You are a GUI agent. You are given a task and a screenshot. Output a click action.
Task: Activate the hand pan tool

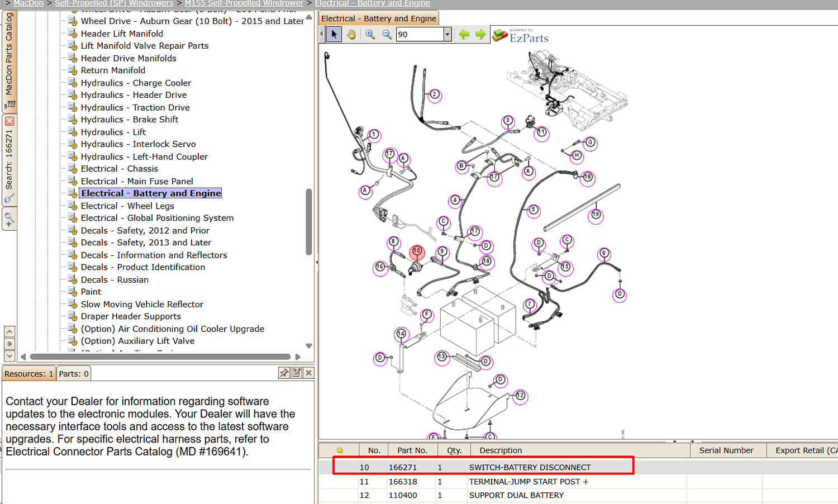[x=351, y=34]
